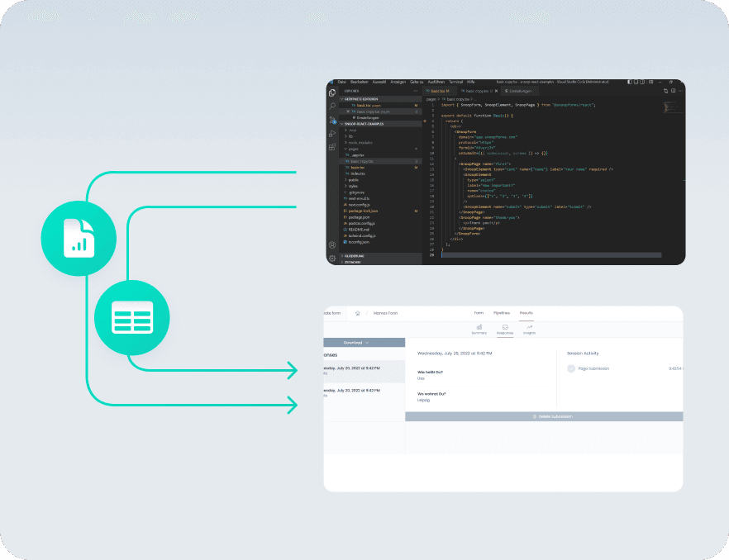Viewport: 729px width, 560px height.
Task: Switch to the Form tab in the form app
Action: click(479, 313)
